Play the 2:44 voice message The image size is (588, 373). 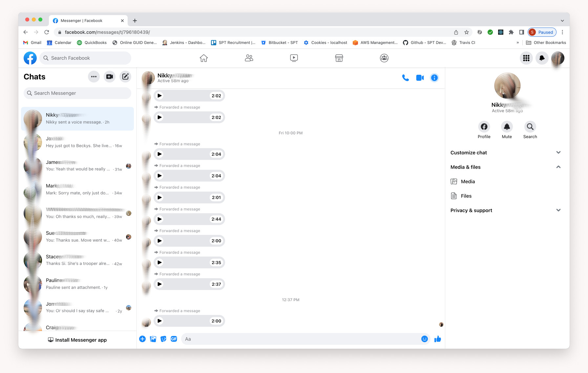[x=159, y=219]
